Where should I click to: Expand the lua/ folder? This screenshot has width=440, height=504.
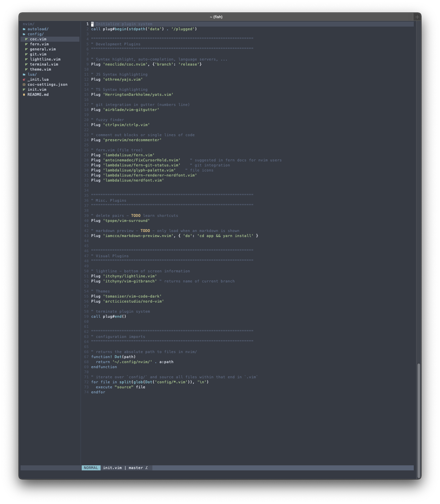coord(32,74)
